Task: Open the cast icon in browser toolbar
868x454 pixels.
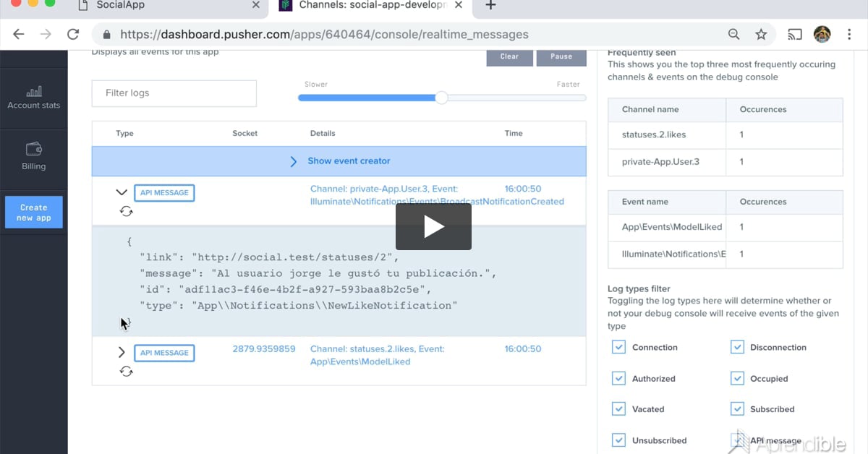Action: 795,34
